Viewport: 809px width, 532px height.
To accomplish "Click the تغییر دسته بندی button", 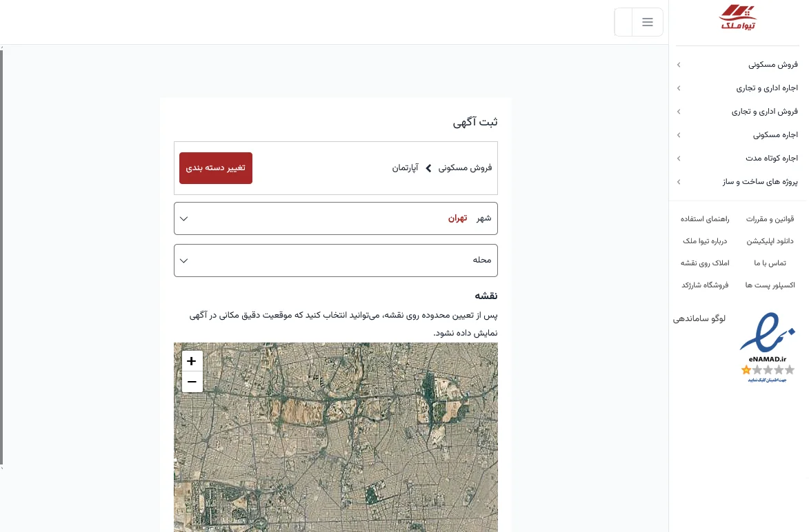I will [216, 168].
